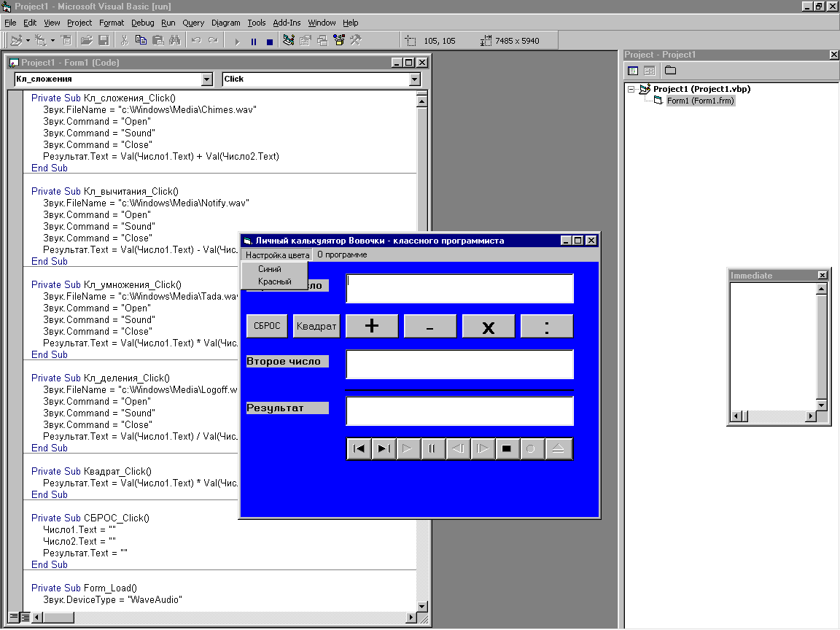Click the Второе число input field

(459, 364)
